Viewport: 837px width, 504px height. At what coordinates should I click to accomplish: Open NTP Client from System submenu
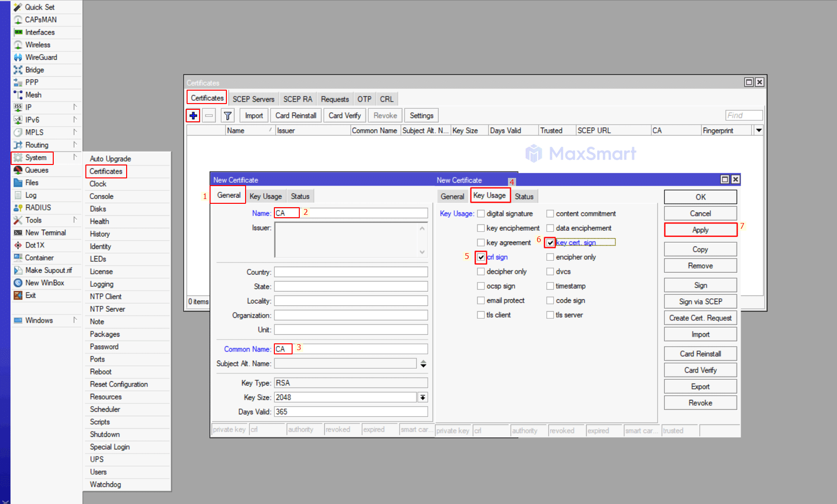point(106,296)
